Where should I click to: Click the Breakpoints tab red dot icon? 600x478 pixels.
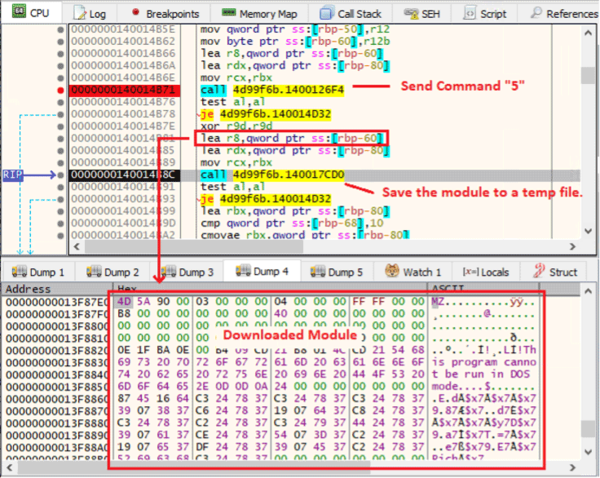[135, 12]
